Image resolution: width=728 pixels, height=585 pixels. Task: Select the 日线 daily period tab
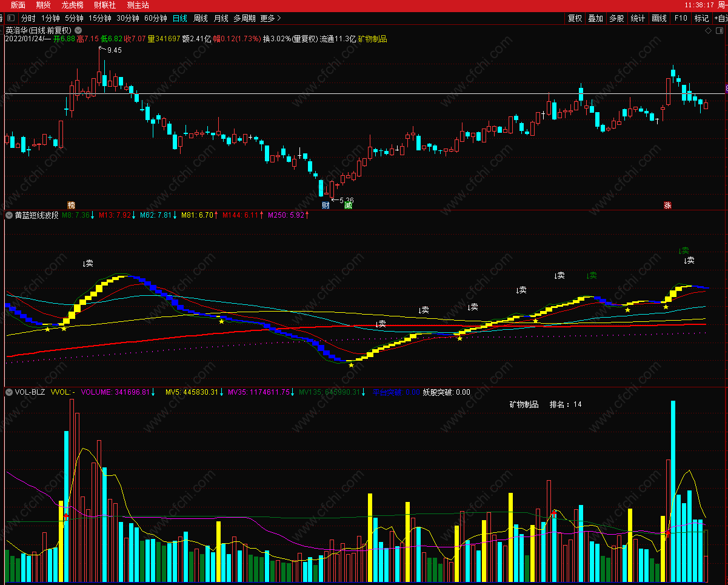tap(180, 18)
